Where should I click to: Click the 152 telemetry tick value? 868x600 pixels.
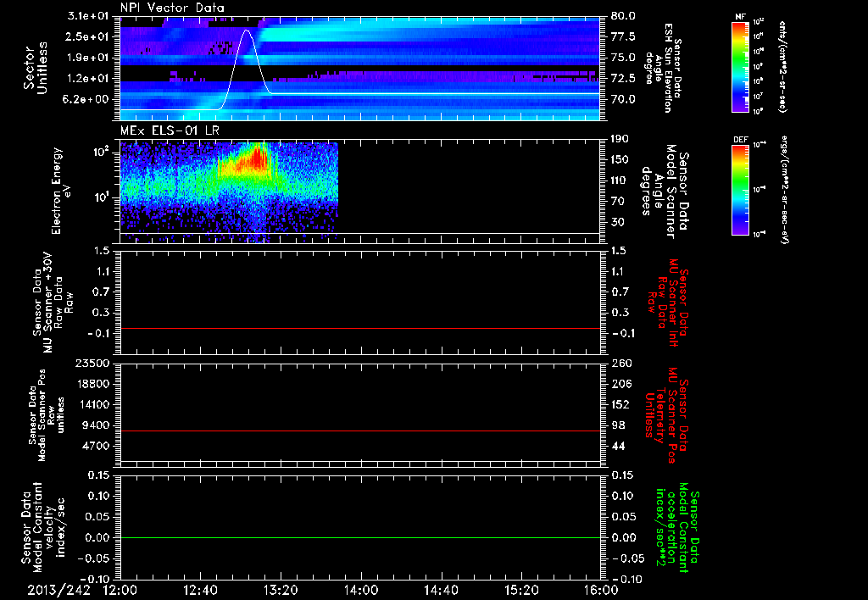[x=620, y=404]
